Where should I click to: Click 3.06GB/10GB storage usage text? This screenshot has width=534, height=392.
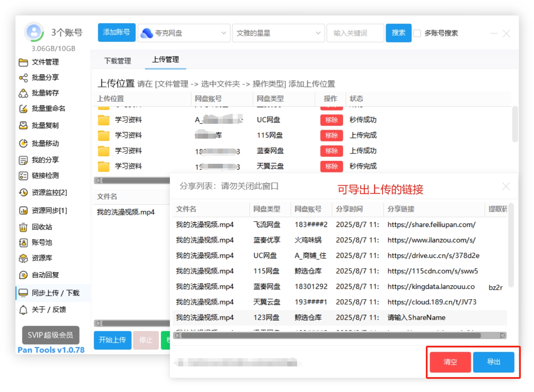(x=54, y=49)
